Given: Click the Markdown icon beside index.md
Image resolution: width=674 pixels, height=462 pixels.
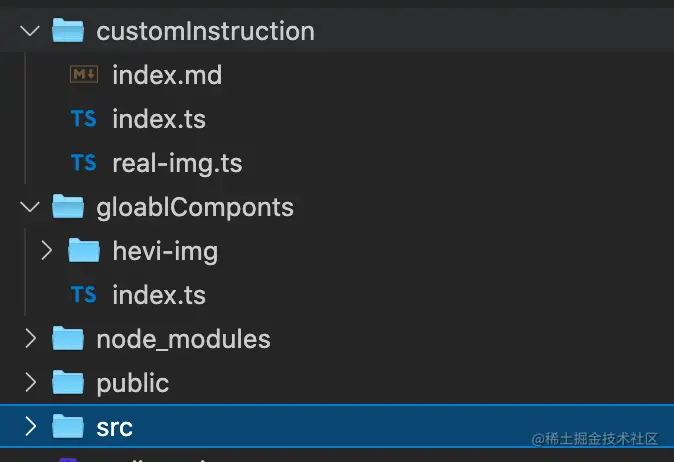Looking at the screenshot, I should tap(84, 75).
